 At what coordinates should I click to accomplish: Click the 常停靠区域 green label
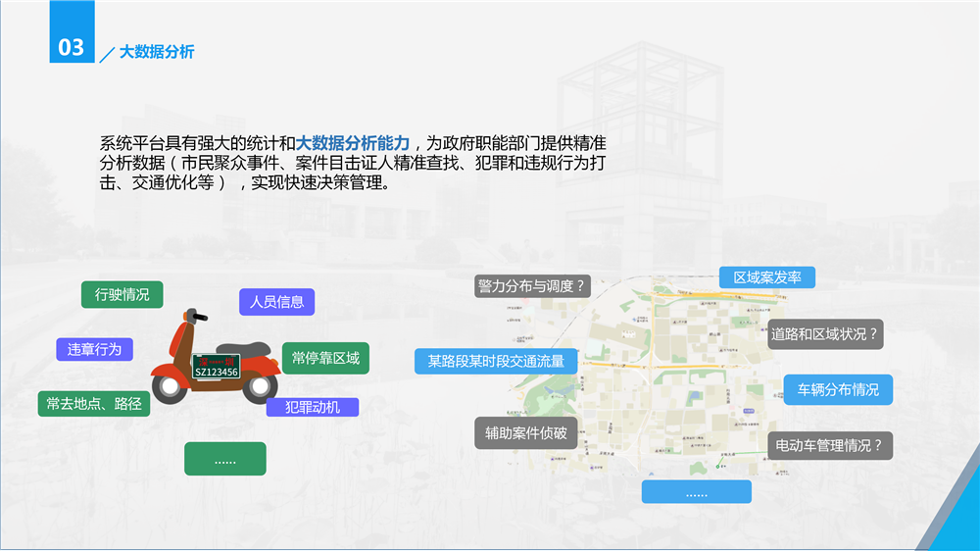[325, 358]
